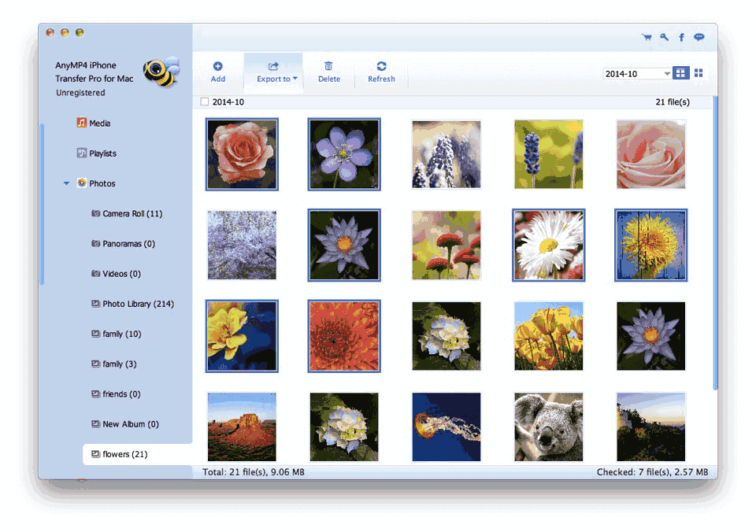
Task: Click 'Checked: 7 file(s), 2.57 MB' status
Action: pyautogui.click(x=652, y=472)
